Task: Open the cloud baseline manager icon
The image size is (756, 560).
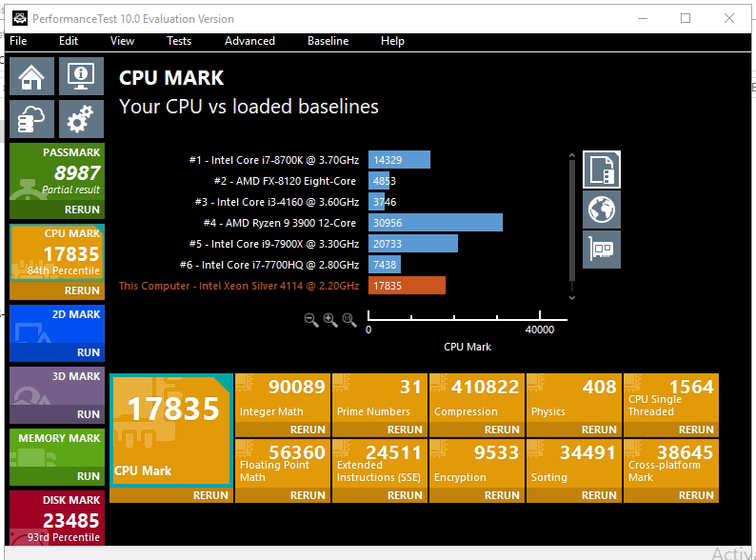Action: 31,119
